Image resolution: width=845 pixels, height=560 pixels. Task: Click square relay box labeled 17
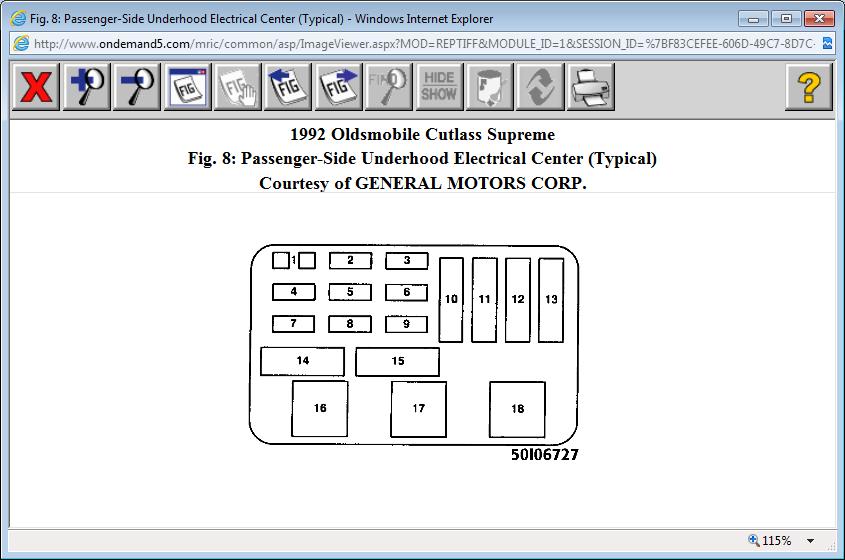click(x=419, y=409)
